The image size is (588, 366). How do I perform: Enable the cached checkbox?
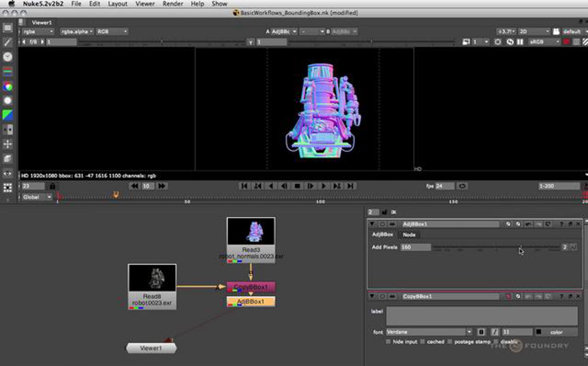[422, 342]
